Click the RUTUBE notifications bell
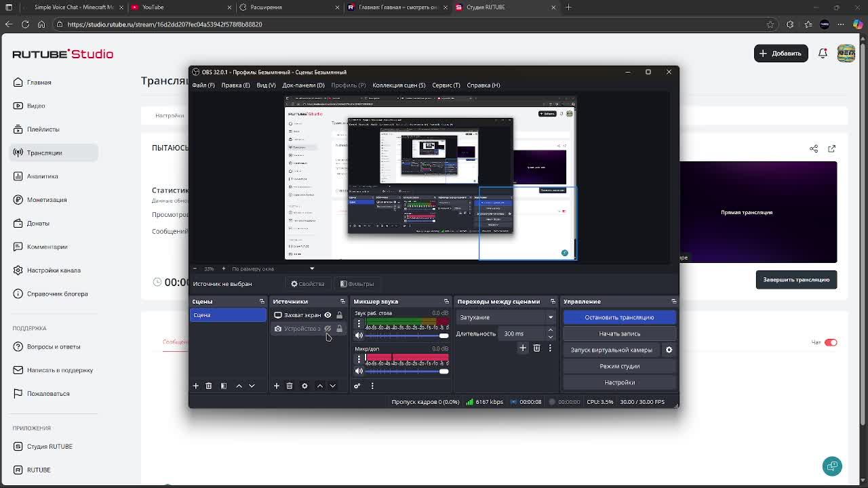 click(x=823, y=53)
